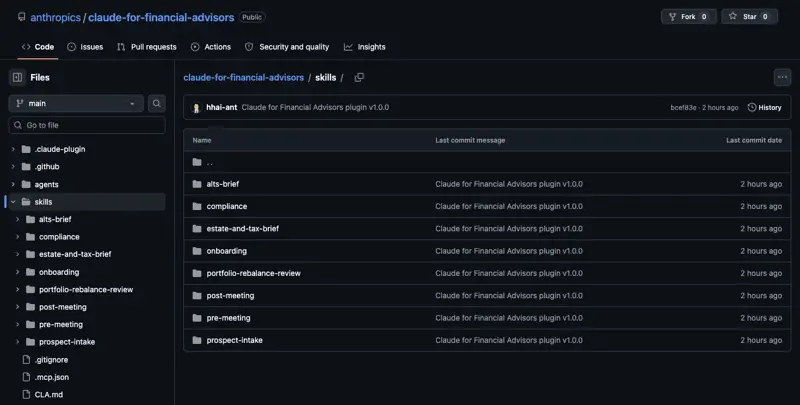
Task: Select .gitignore file name in sidebar
Action: (x=51, y=360)
